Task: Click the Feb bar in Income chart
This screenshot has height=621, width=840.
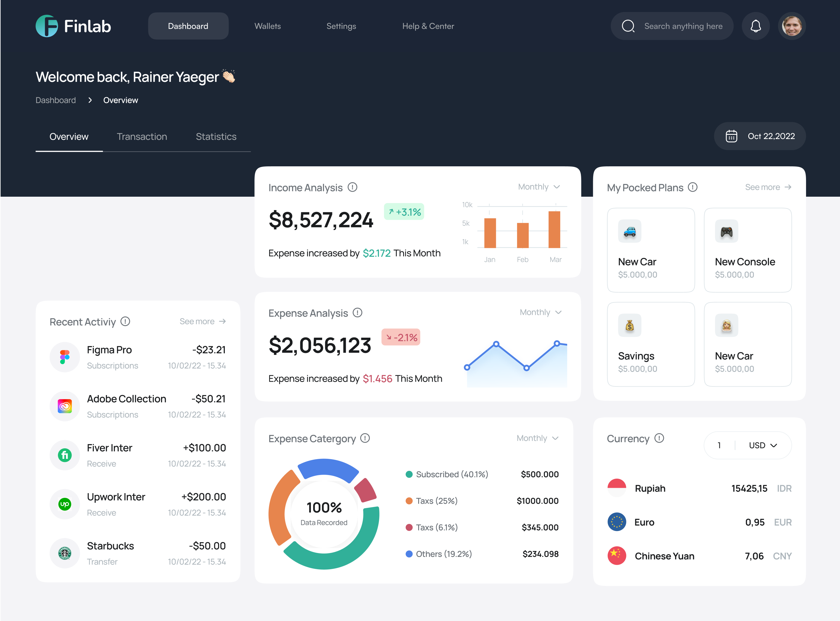Action: [x=522, y=235]
